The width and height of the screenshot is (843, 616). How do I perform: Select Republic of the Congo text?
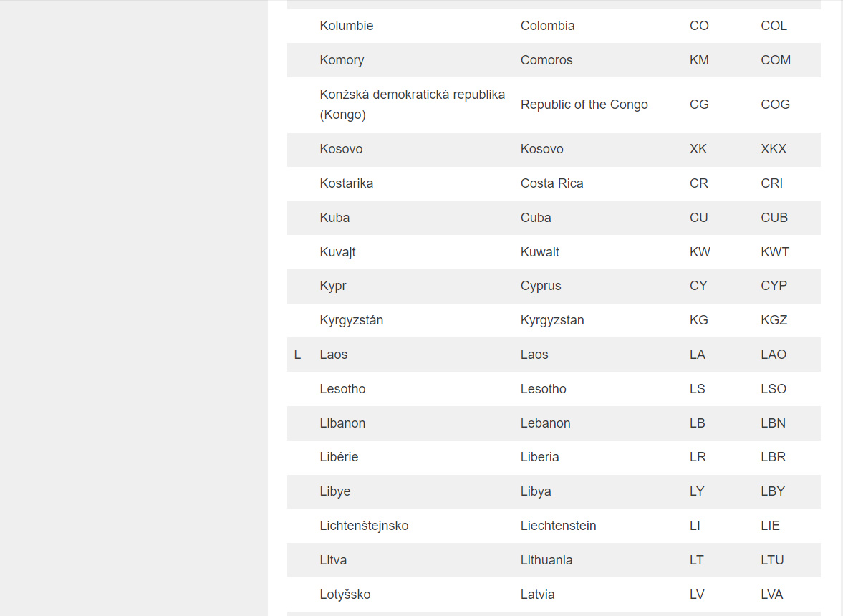[584, 105]
